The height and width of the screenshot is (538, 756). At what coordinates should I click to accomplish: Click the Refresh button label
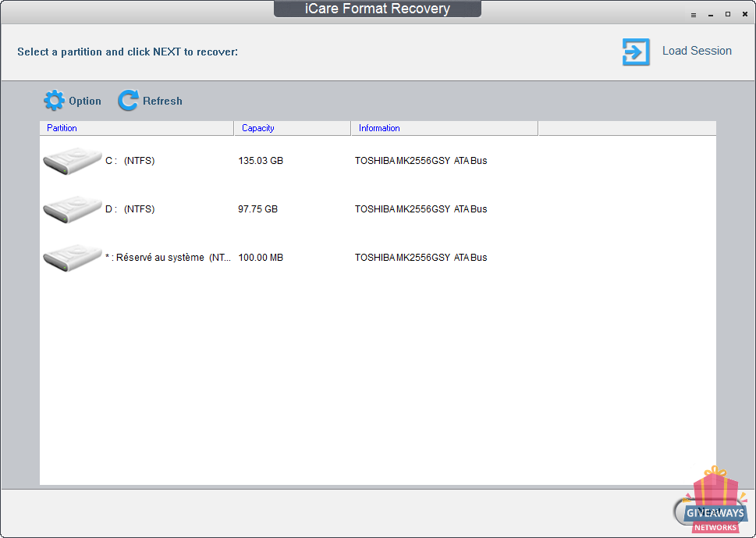coord(162,101)
